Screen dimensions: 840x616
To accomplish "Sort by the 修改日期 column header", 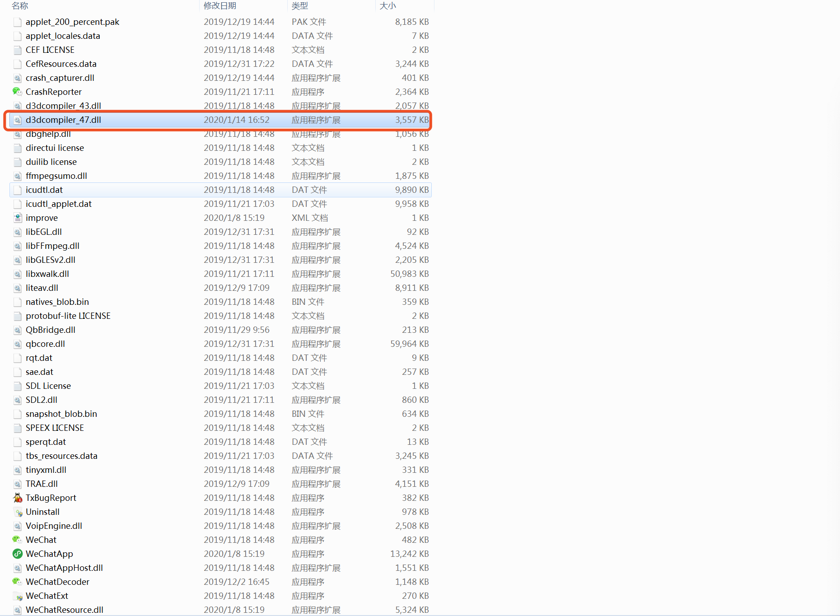I will [220, 6].
